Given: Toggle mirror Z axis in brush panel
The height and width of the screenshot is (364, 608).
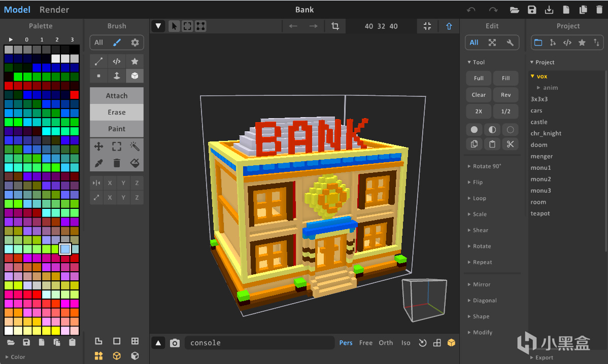Looking at the screenshot, I should click(137, 183).
